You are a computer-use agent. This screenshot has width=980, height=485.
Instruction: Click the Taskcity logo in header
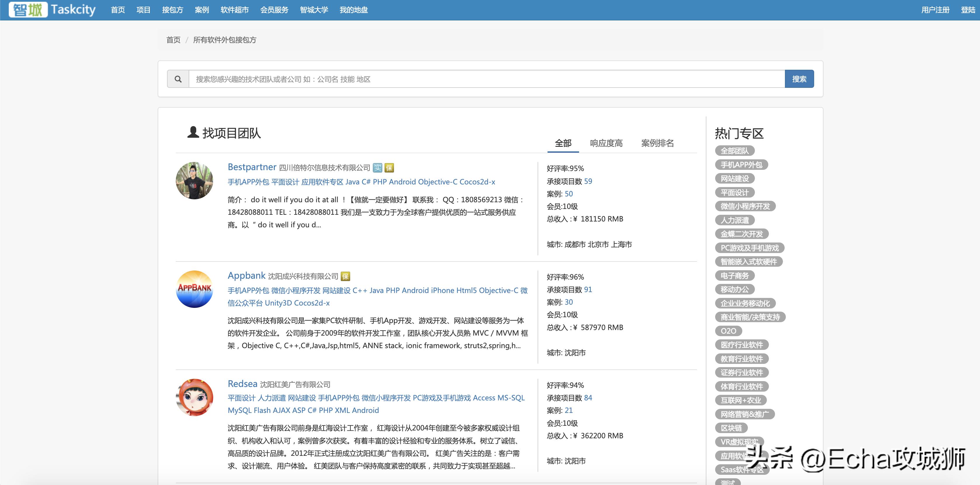pos(53,10)
